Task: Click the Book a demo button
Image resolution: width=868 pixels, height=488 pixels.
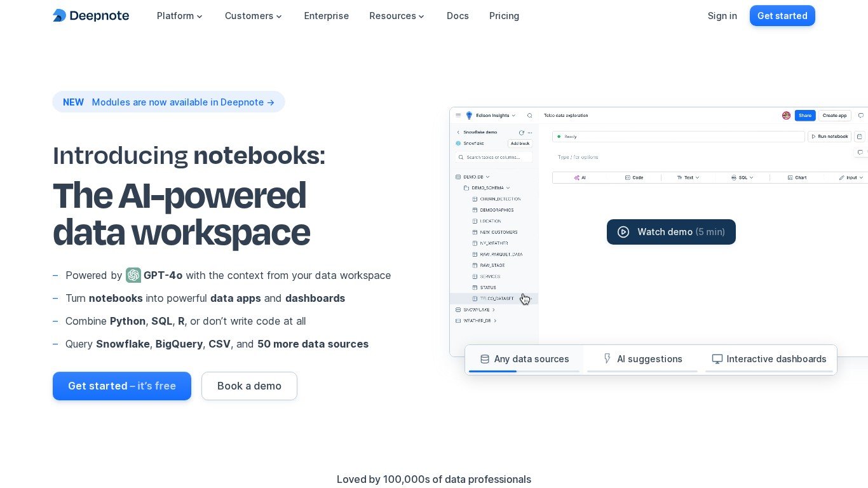Action: point(249,386)
